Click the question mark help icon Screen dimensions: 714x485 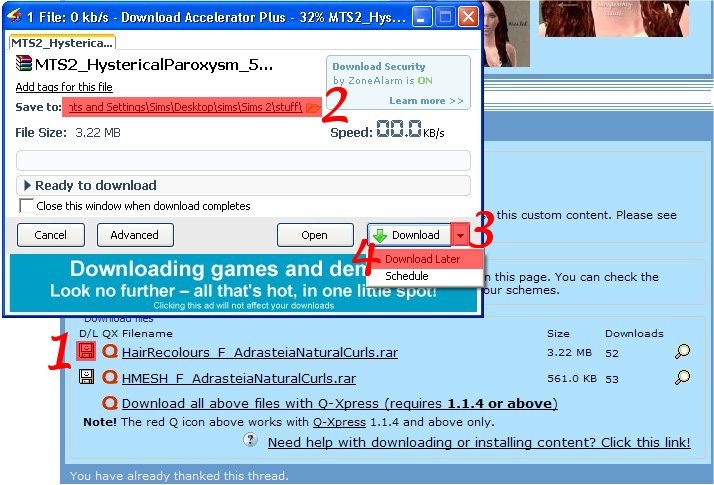[250, 440]
